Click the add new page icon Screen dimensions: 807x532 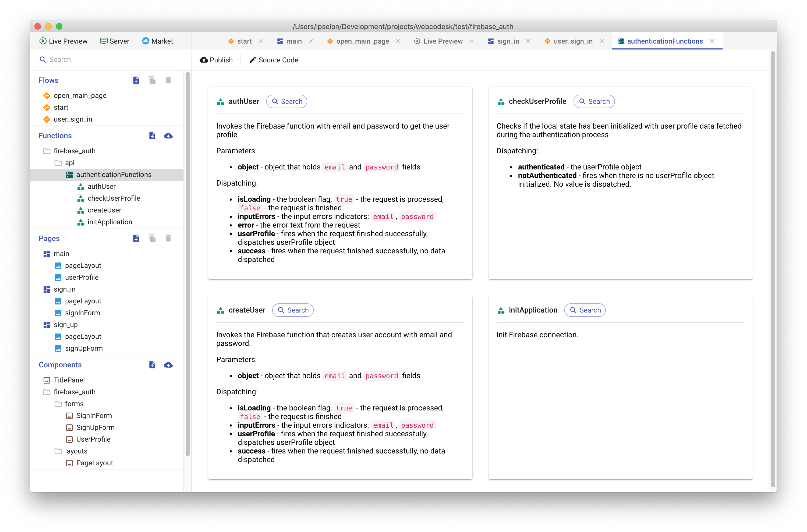136,238
